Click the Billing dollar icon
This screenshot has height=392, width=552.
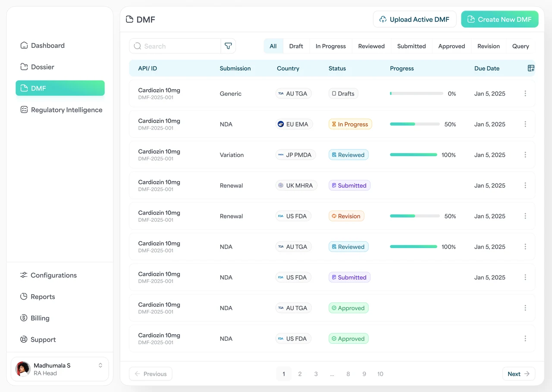coord(24,318)
